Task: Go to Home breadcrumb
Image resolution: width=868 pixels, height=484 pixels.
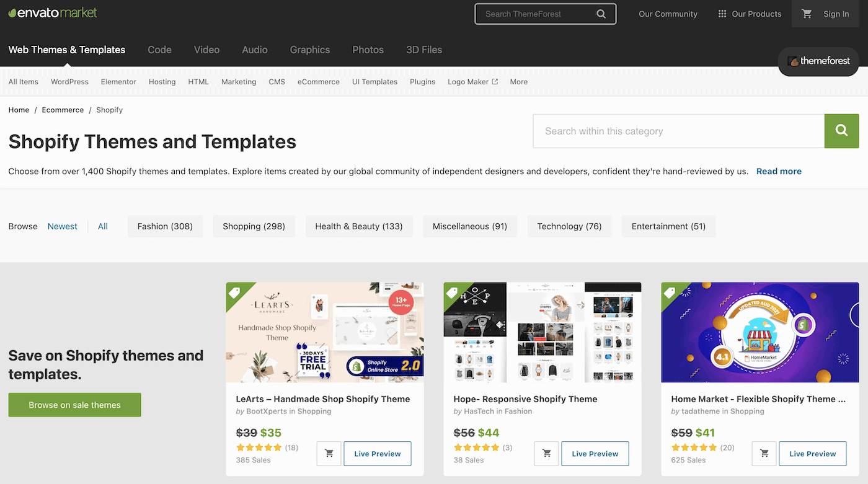Action: pos(19,110)
